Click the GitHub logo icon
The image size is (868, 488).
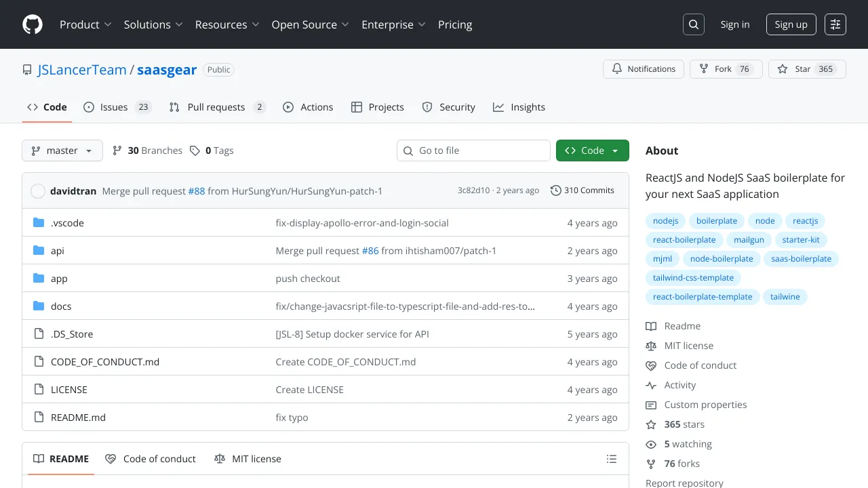pos(33,24)
